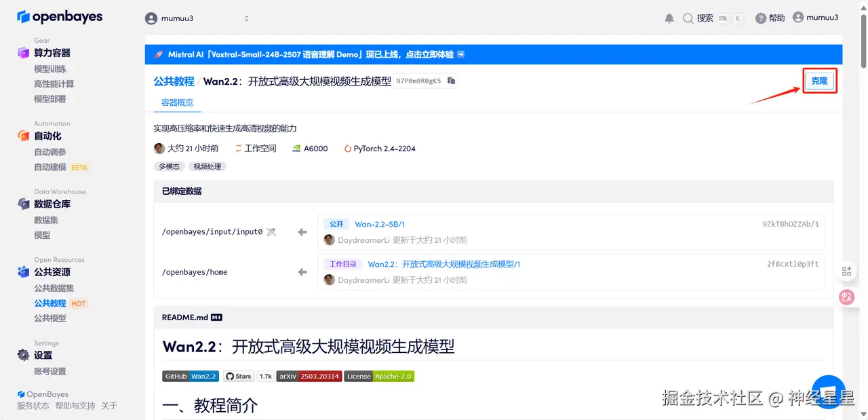Screen dimensions: 868x420
Task: Open the Wan-2.2-5B/1 dataset link
Action: (x=380, y=225)
